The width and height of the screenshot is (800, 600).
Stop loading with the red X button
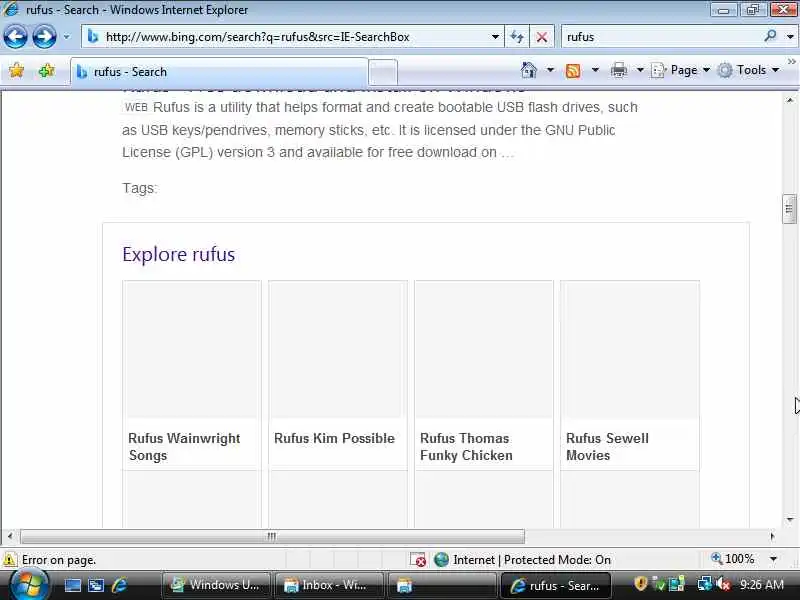(542, 37)
